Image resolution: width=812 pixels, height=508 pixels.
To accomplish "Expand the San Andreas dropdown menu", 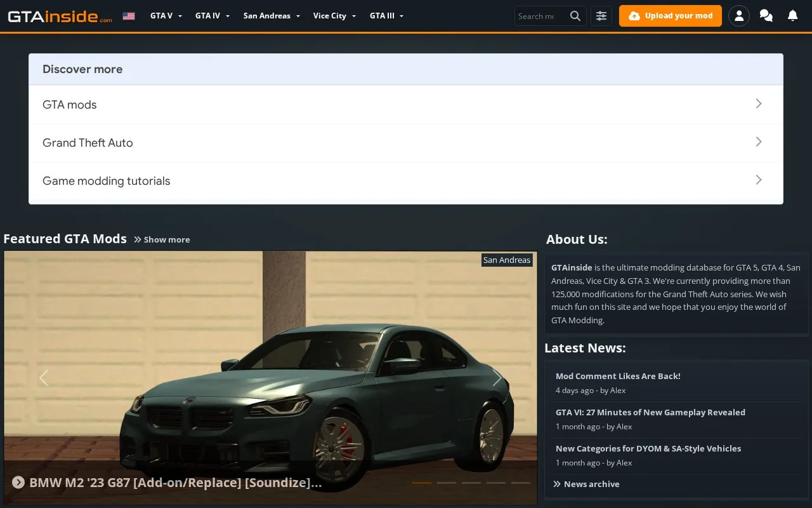I will coord(272,16).
